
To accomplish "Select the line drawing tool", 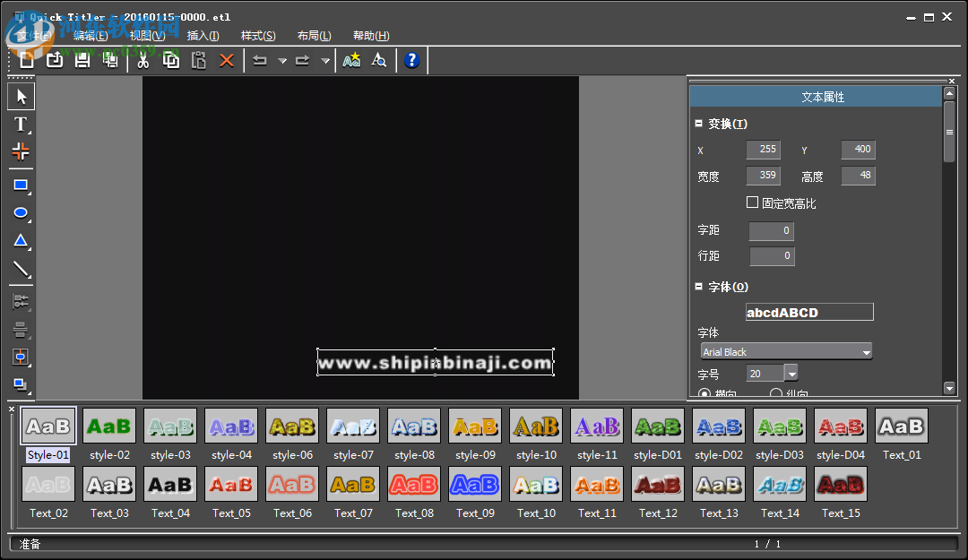I will [21, 269].
